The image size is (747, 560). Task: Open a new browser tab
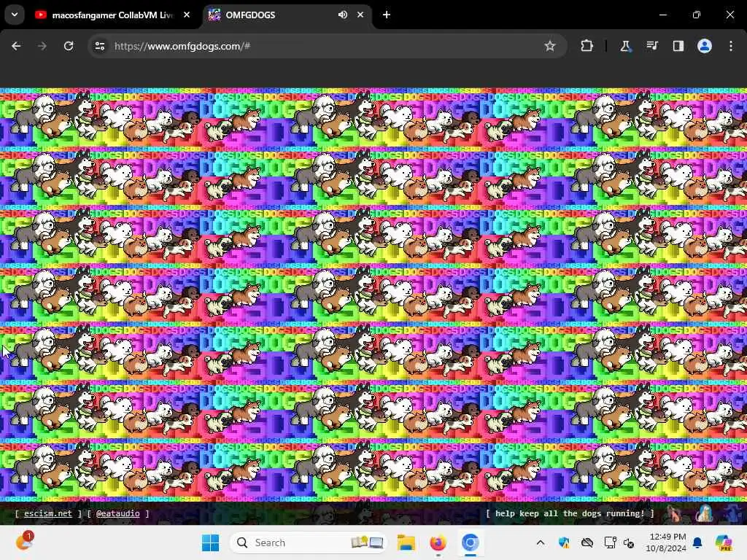point(387,15)
